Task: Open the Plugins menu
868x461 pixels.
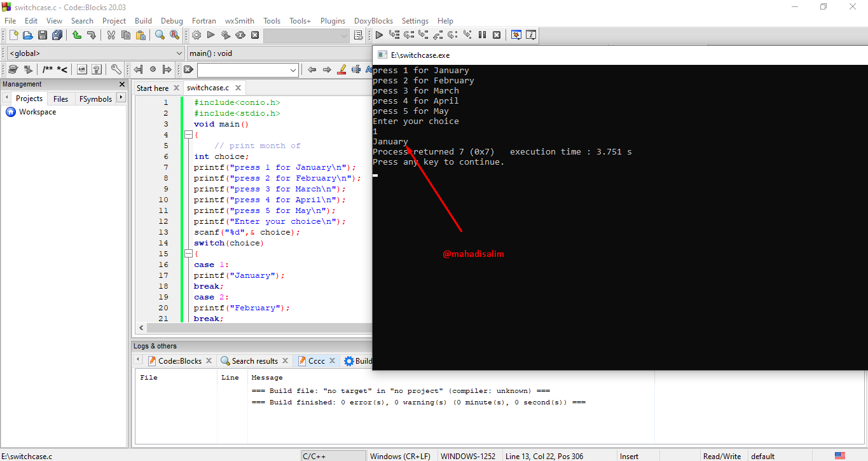Action: [333, 21]
